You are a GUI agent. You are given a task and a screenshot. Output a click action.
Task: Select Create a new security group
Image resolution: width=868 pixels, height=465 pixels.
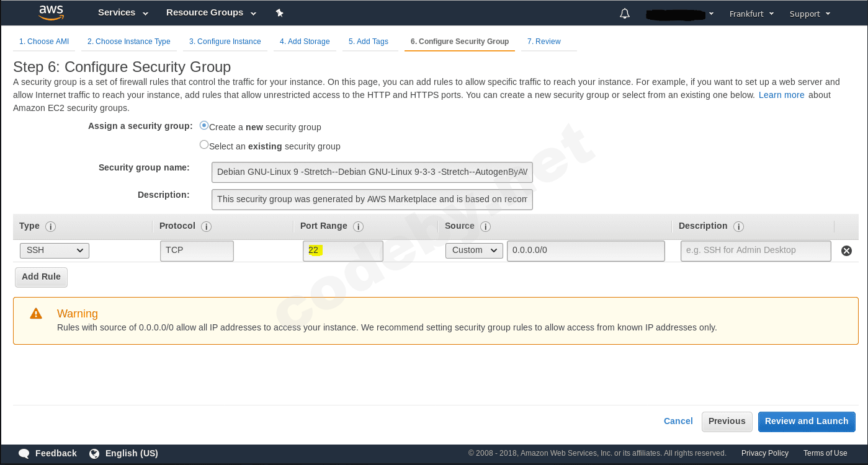click(204, 125)
